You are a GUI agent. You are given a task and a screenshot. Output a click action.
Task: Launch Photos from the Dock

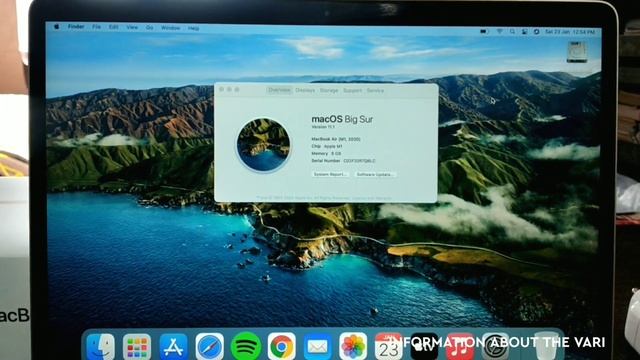point(353,347)
